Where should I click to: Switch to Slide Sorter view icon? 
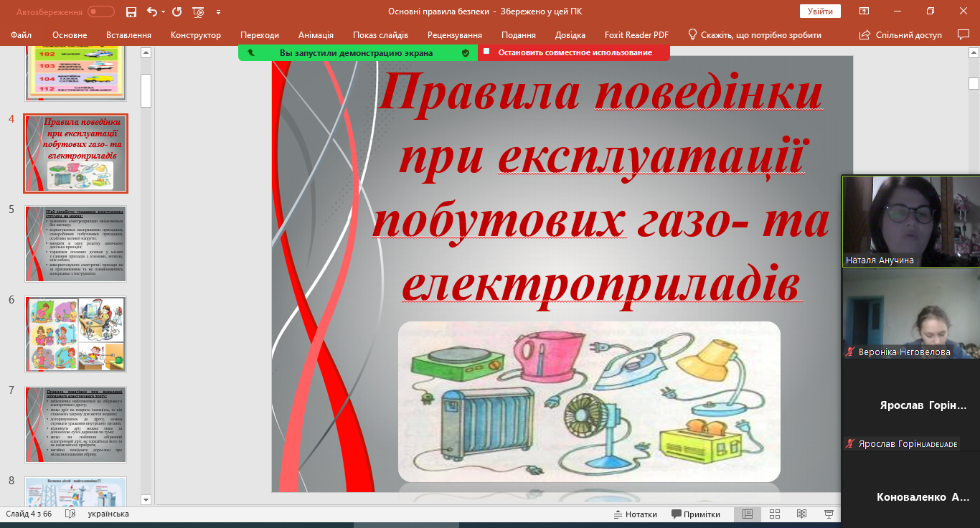[775, 514]
